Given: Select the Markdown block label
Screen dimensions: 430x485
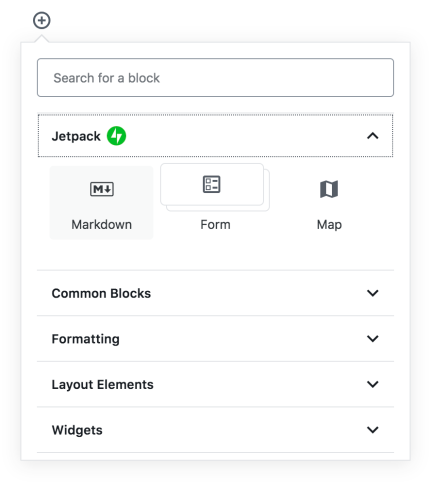Looking at the screenshot, I should pyautogui.click(x=102, y=224).
